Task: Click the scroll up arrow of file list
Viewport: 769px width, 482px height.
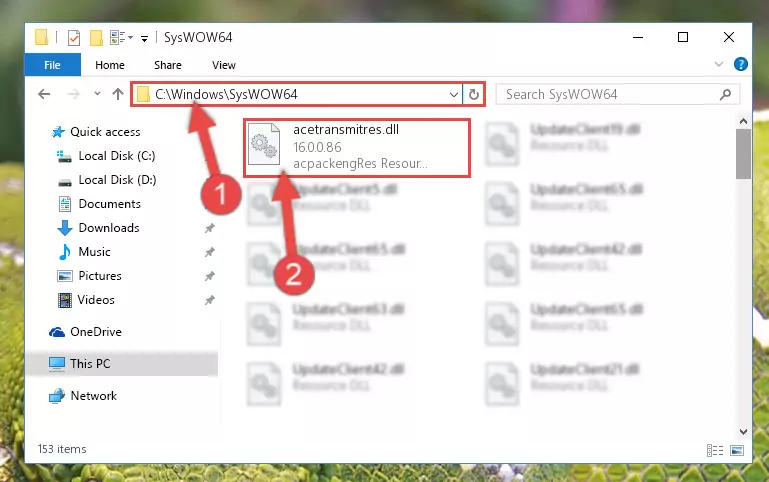Action: 743,121
